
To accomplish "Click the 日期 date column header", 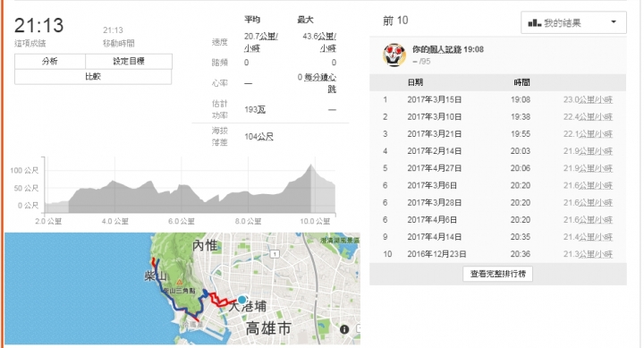I will pos(415,82).
